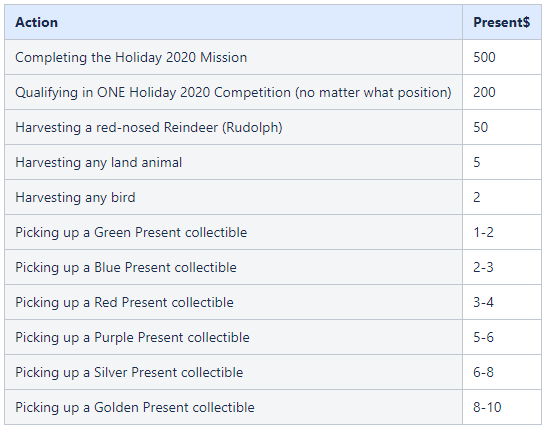
Task: Select Picking up a Green Present collectible
Action: (131, 232)
